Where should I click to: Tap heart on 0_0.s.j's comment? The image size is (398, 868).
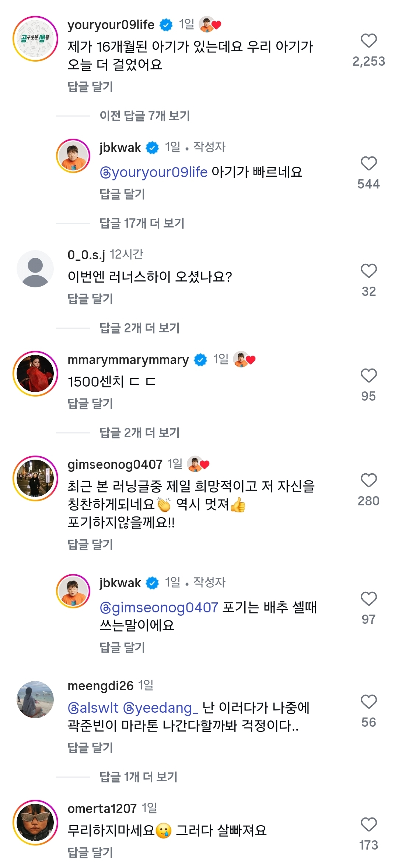pos(369,271)
